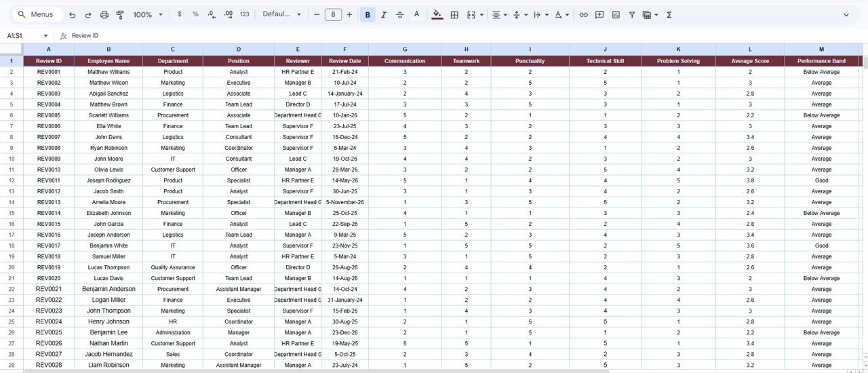Select the Paint format roller icon
This screenshot has height=373, width=868.
coord(120,14)
